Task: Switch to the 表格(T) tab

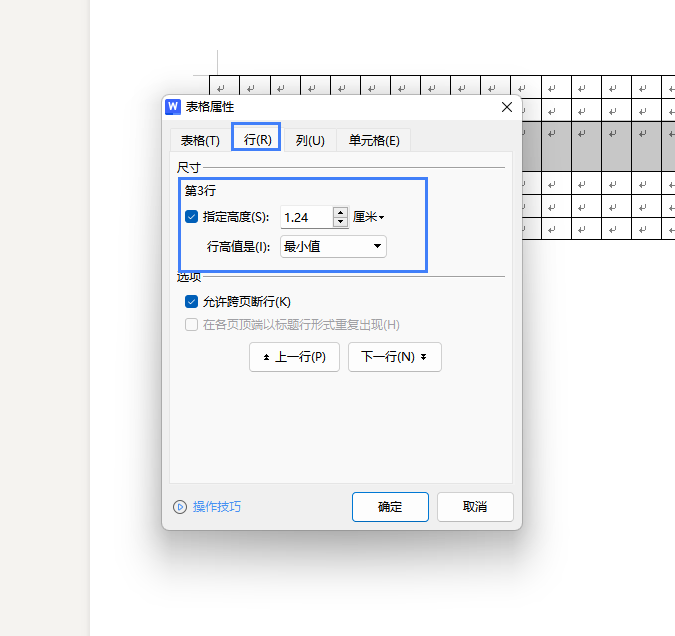Action: [200, 140]
